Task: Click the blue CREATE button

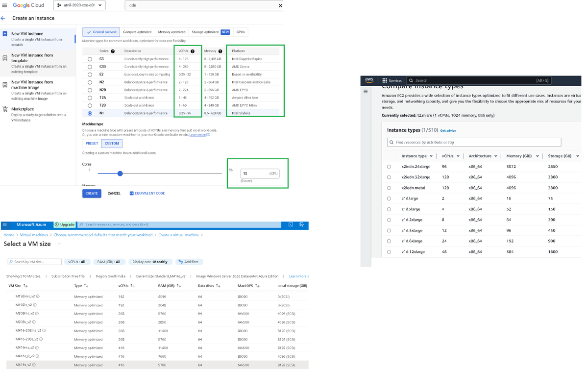Action: (92, 193)
